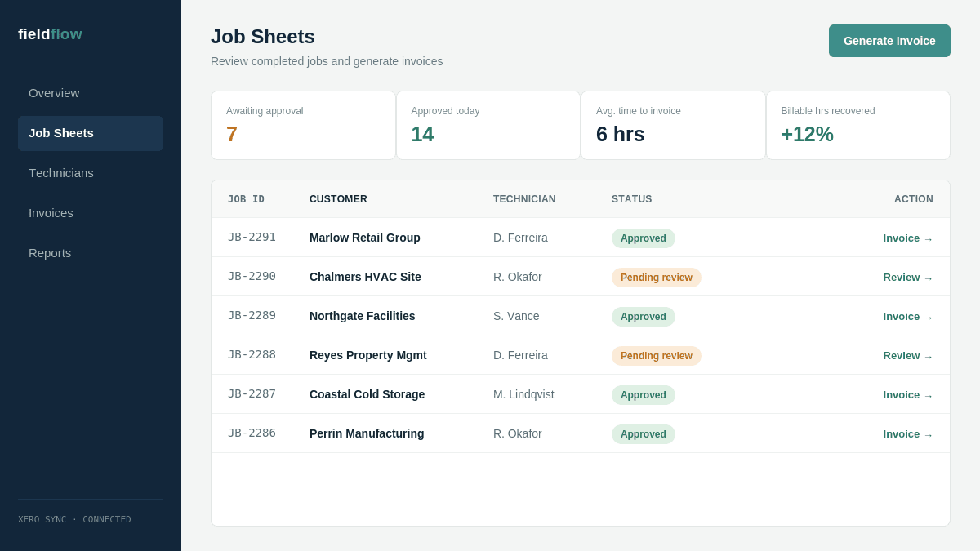This screenshot has height=551, width=980.
Task: Review job JB-2288 for Reyes Property Mgmt
Action: pyautogui.click(x=907, y=356)
